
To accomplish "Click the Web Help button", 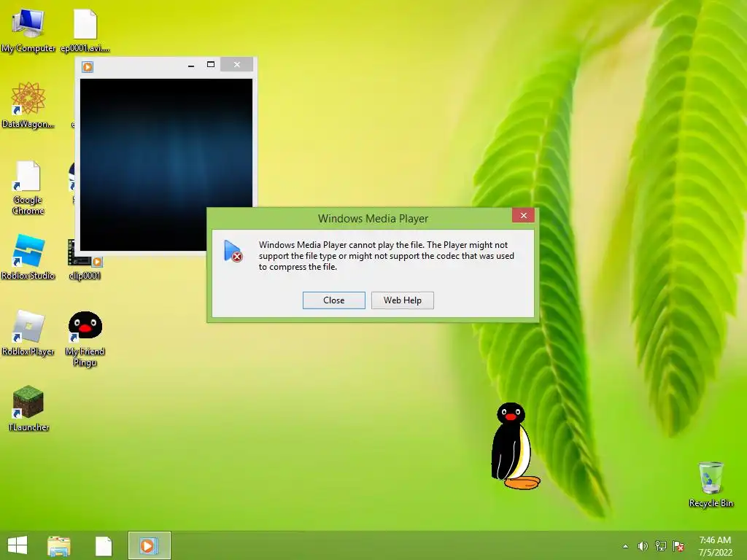I will point(403,300).
